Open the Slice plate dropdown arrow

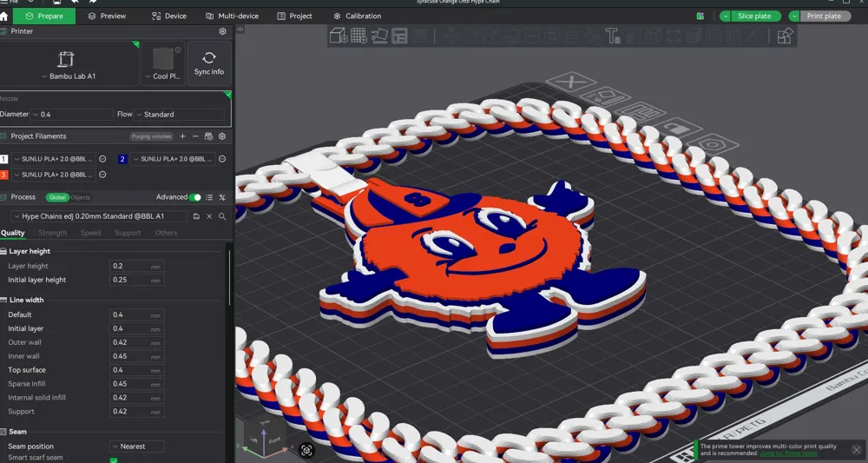click(725, 16)
